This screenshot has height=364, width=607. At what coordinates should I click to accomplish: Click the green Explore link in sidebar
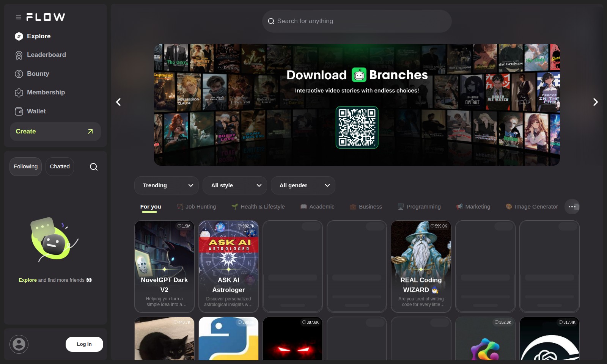tap(28, 280)
